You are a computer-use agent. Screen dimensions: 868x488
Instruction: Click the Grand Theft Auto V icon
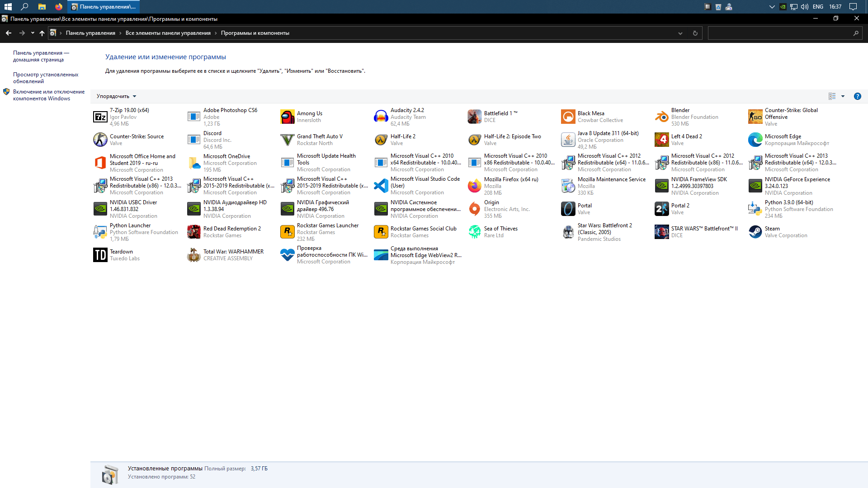pos(288,140)
